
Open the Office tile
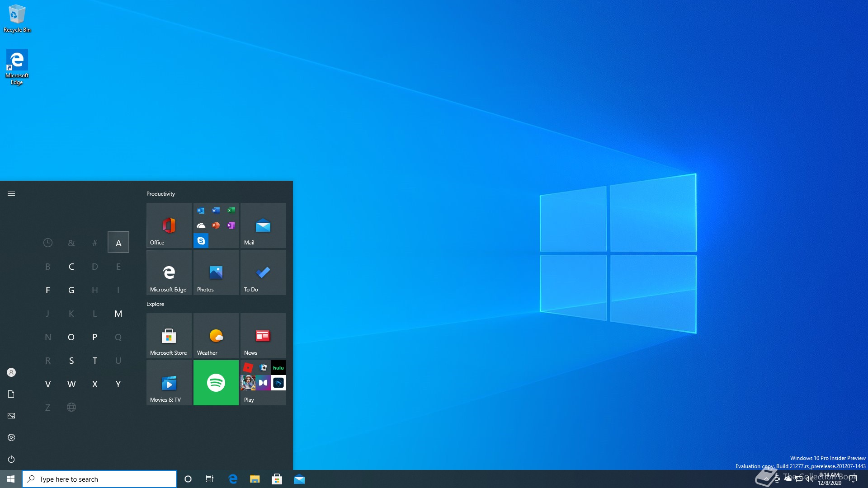pos(169,225)
